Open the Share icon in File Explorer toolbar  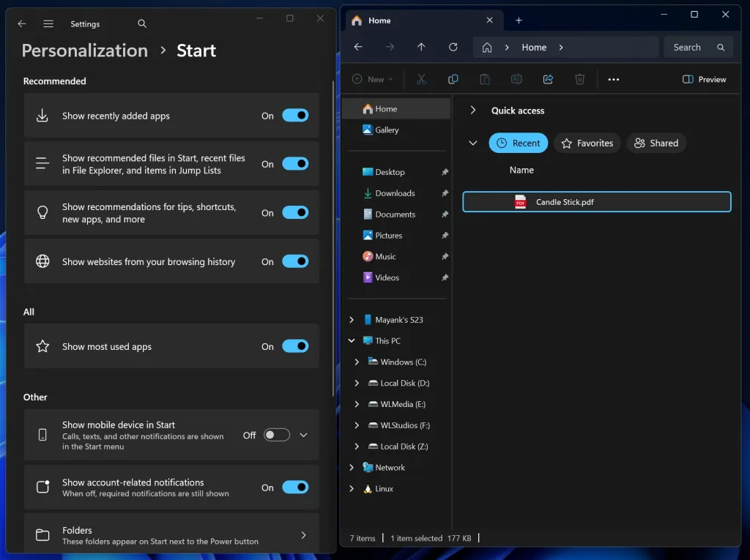[x=548, y=79]
